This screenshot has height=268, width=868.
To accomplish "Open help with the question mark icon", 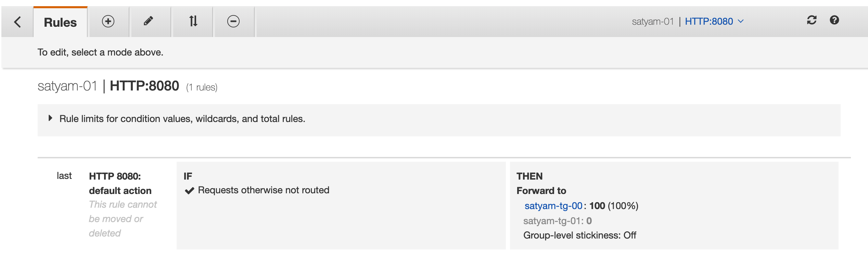I will [x=834, y=20].
